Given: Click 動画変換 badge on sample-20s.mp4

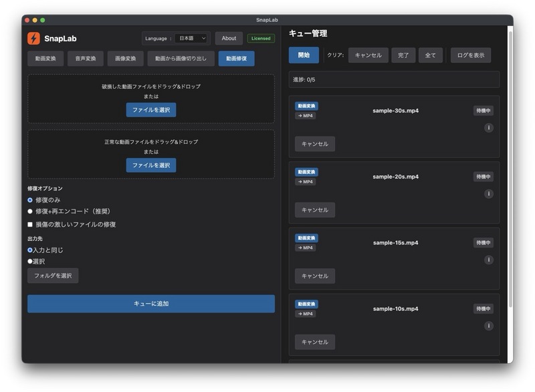Looking at the screenshot, I should click(306, 172).
